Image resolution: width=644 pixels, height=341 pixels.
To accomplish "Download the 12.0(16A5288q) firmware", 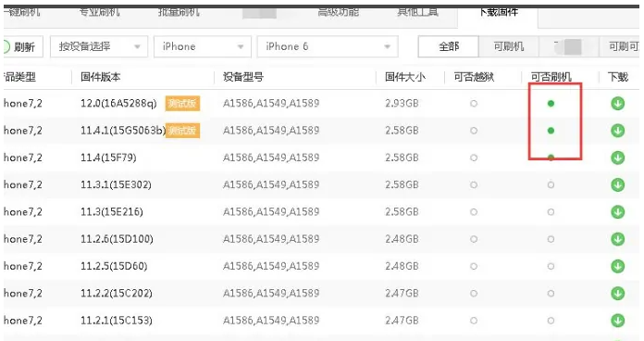I will [x=617, y=103].
